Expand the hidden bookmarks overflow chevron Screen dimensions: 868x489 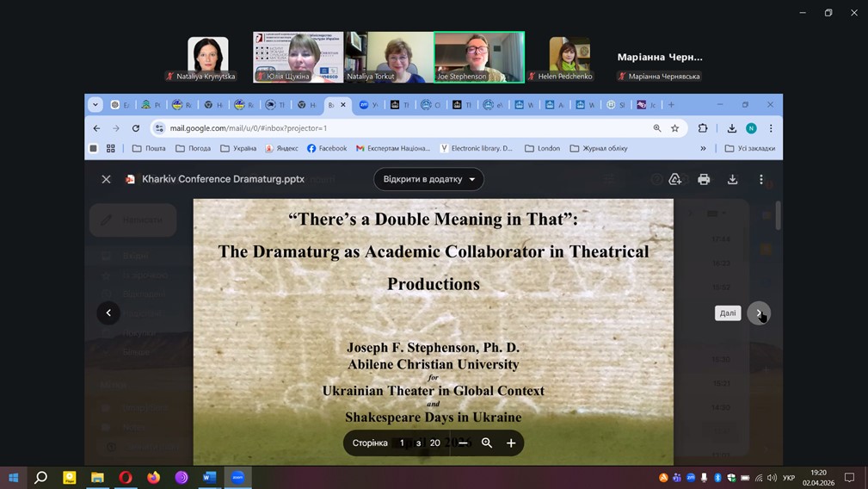pyautogui.click(x=703, y=148)
